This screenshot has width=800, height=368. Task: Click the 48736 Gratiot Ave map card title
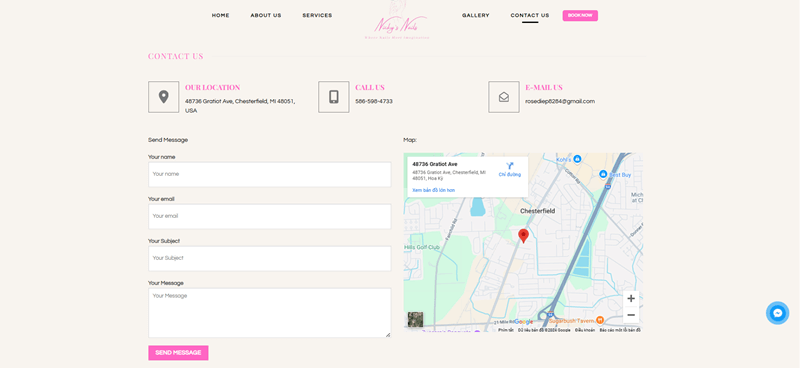[x=435, y=164]
